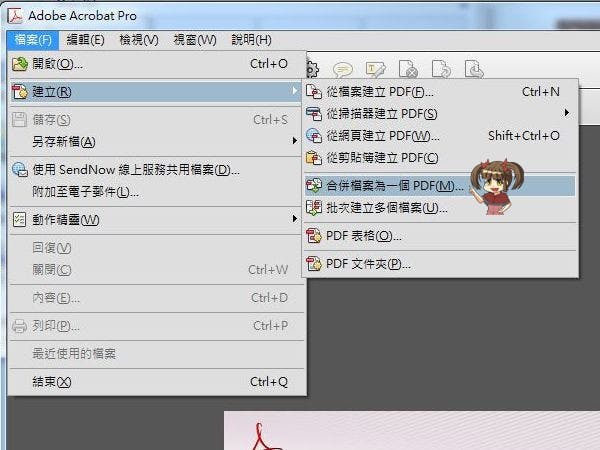Select PDF 表格(O)...
The image size is (600, 450).
tap(440, 236)
